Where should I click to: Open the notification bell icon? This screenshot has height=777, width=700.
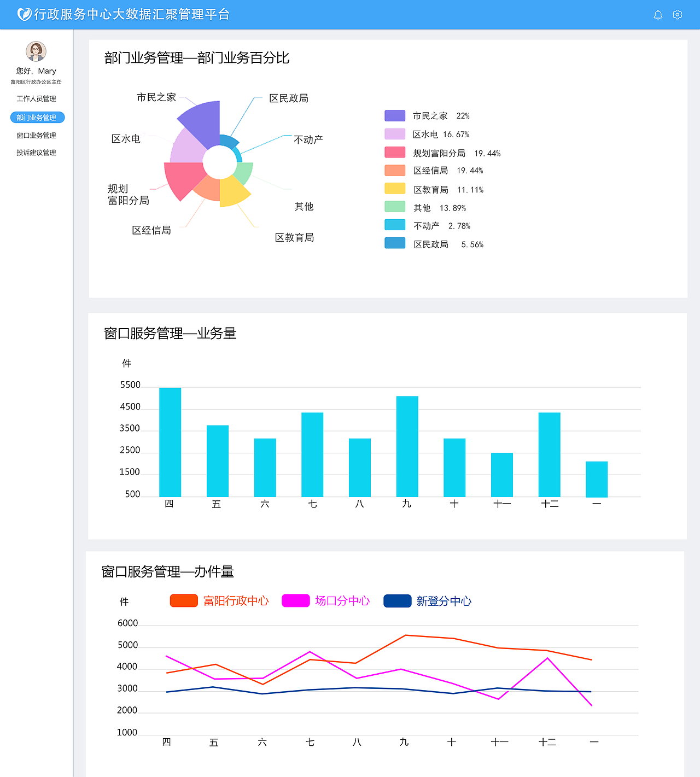pos(658,15)
